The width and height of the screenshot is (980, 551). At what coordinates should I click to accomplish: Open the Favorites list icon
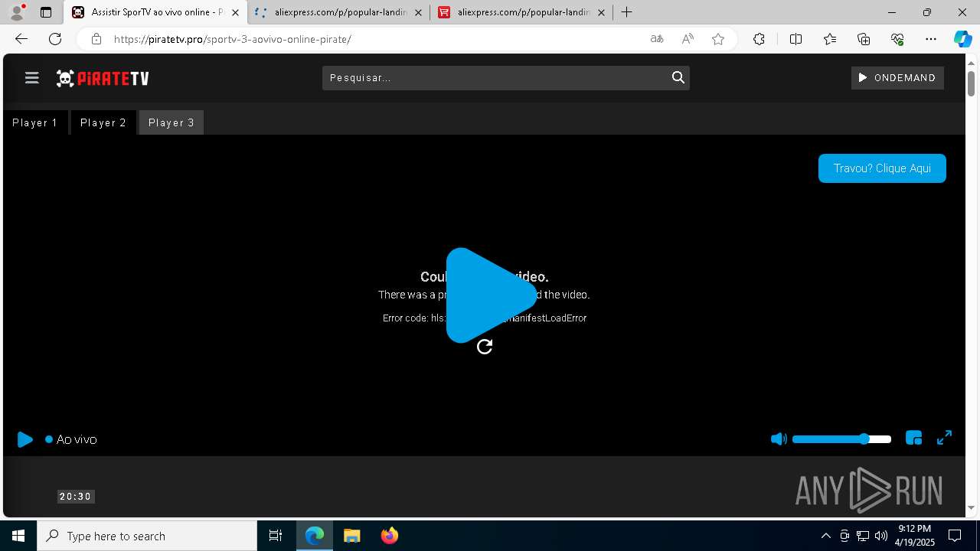pyautogui.click(x=830, y=39)
